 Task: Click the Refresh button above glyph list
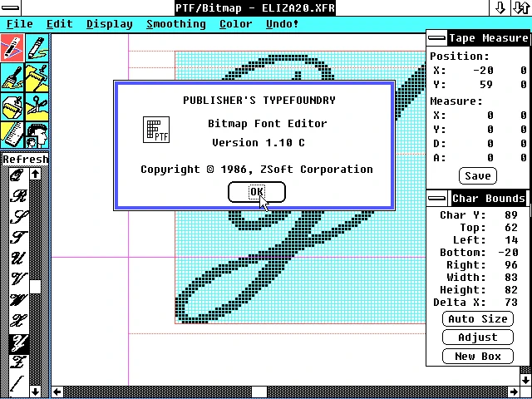[25, 160]
